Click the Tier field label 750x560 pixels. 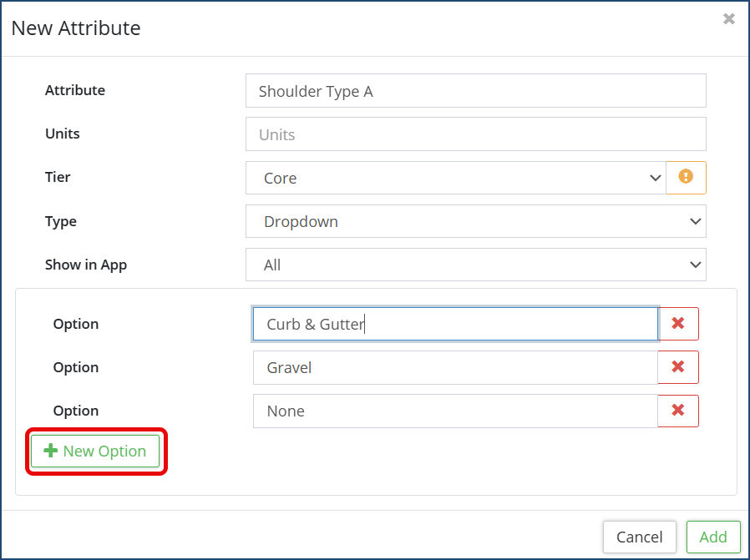coord(58,177)
